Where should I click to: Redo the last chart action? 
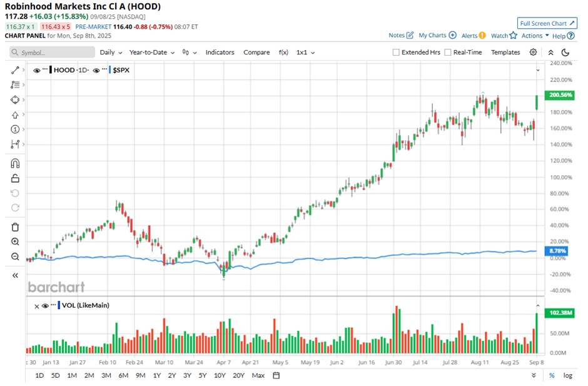(15, 208)
